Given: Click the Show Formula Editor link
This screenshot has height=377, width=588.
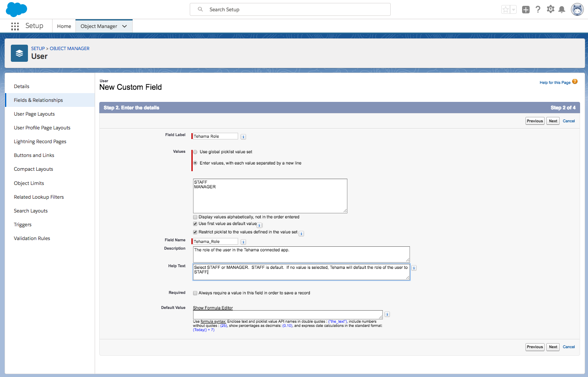Looking at the screenshot, I should pyautogui.click(x=213, y=308).
